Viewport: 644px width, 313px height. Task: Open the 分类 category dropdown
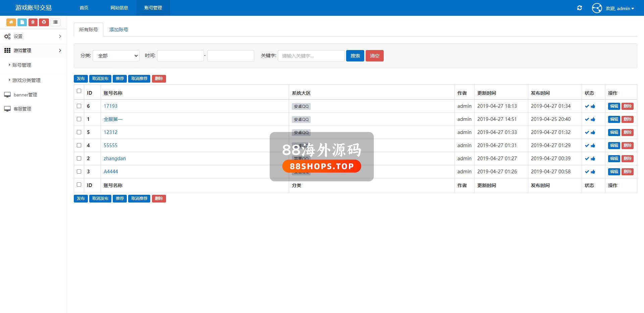tap(116, 56)
